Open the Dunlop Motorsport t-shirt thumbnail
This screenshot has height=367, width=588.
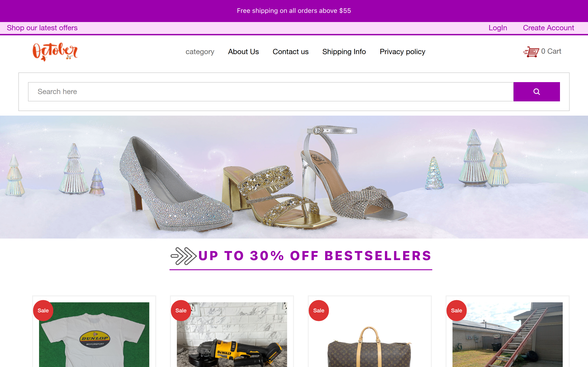point(94,334)
